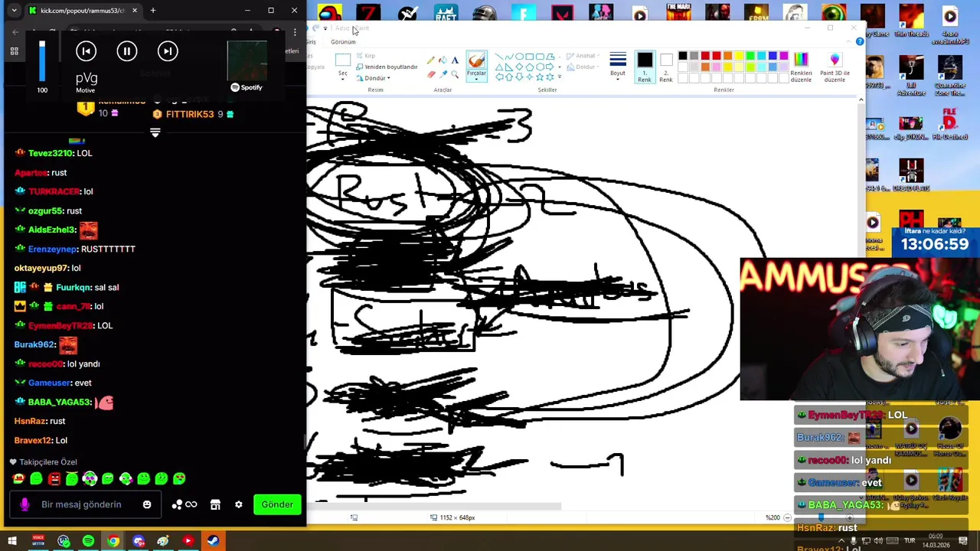
Task: Pick the yellow color swatch
Action: tap(739, 56)
